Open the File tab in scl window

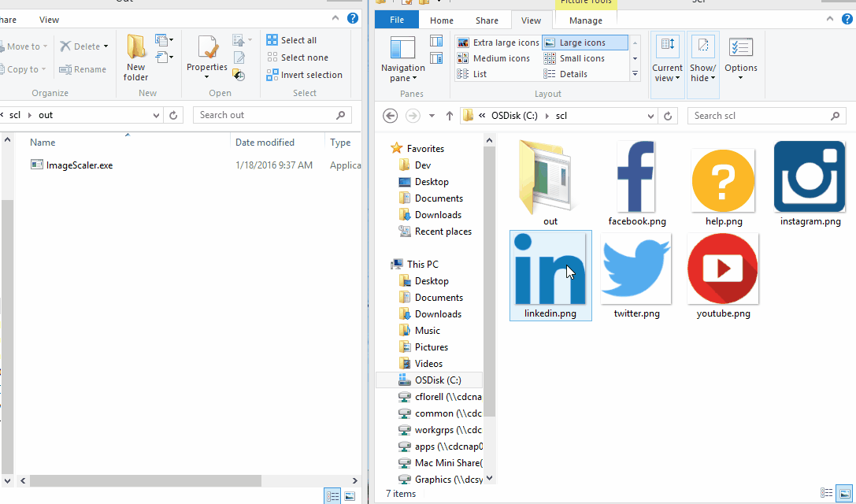point(397,20)
